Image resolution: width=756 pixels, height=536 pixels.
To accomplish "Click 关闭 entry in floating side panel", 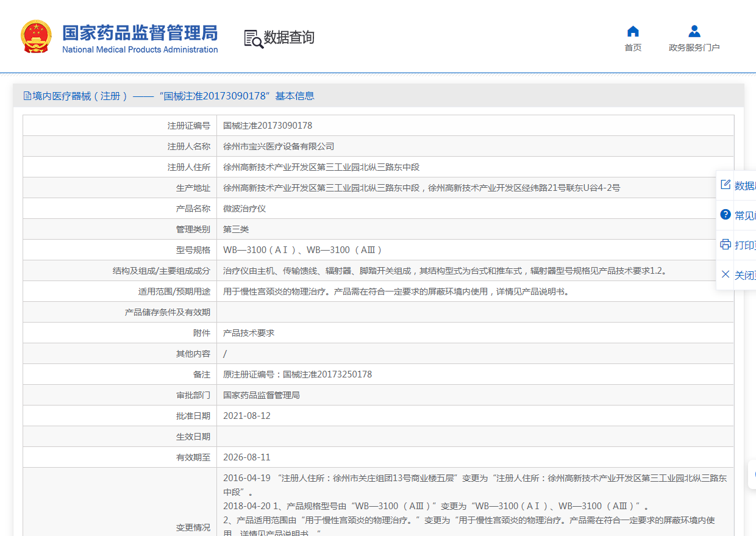I will (x=745, y=275).
